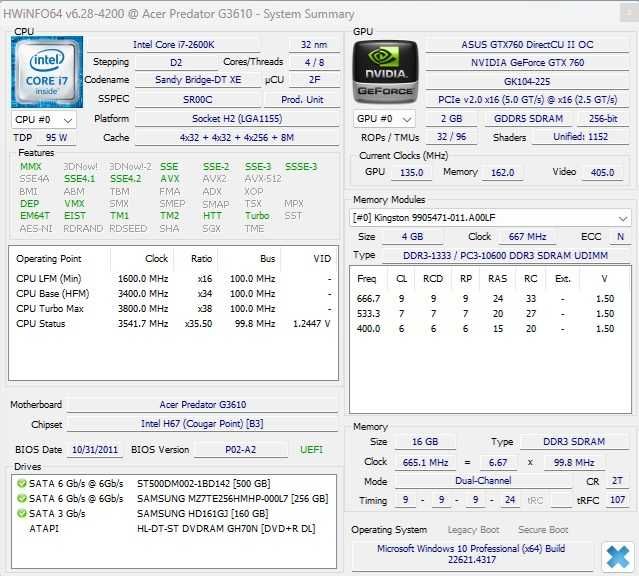Viewport: 639px width, 576px height.
Task: Click the 32 nm process field
Action: [x=314, y=45]
